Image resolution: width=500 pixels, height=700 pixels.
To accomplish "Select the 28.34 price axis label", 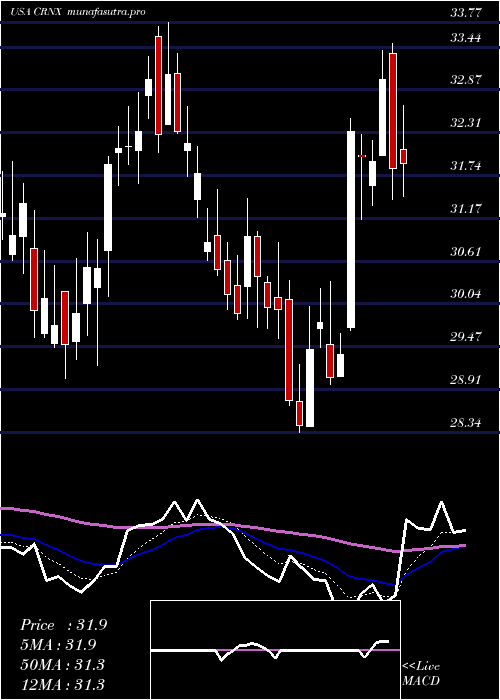I will [x=466, y=422].
